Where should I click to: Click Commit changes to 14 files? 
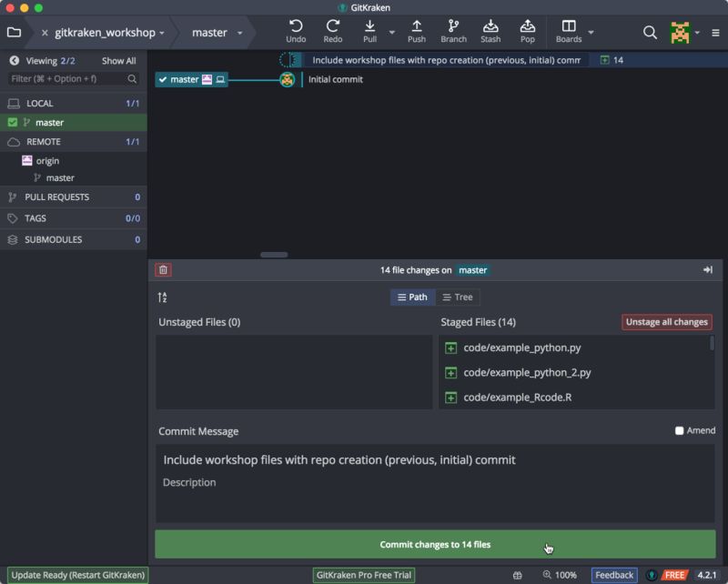(x=437, y=543)
